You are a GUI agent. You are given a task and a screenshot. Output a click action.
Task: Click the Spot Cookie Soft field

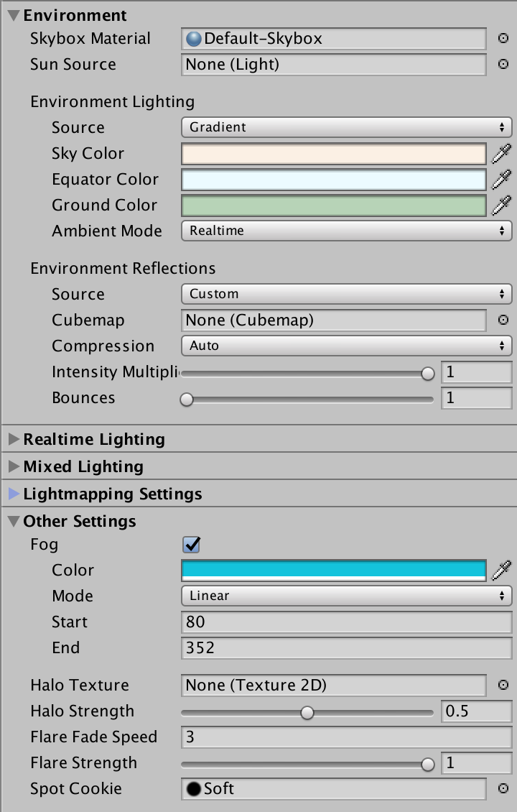click(x=334, y=789)
